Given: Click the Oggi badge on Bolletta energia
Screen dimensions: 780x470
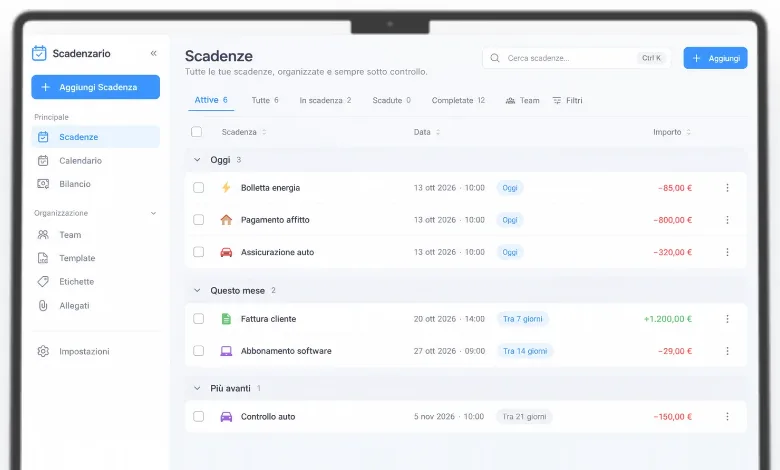Looking at the screenshot, I should click(510, 188).
